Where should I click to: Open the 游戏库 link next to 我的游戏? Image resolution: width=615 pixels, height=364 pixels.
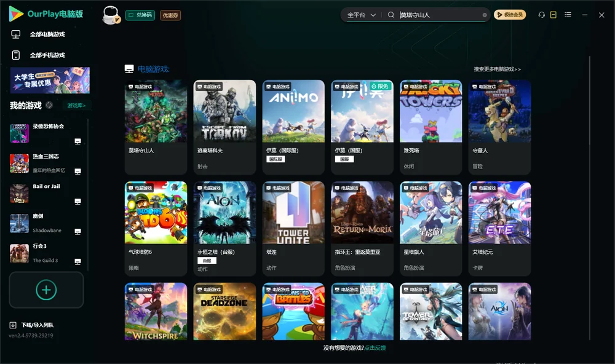(76, 106)
